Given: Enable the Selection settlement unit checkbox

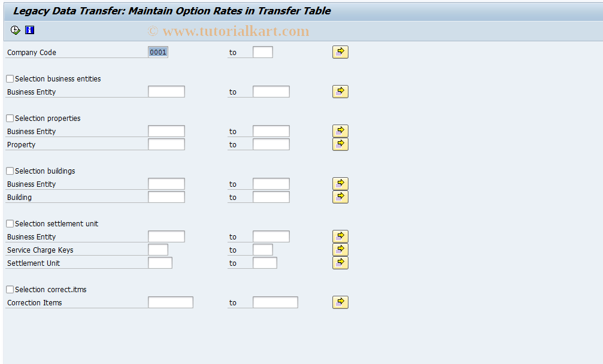Looking at the screenshot, I should 10,223.
